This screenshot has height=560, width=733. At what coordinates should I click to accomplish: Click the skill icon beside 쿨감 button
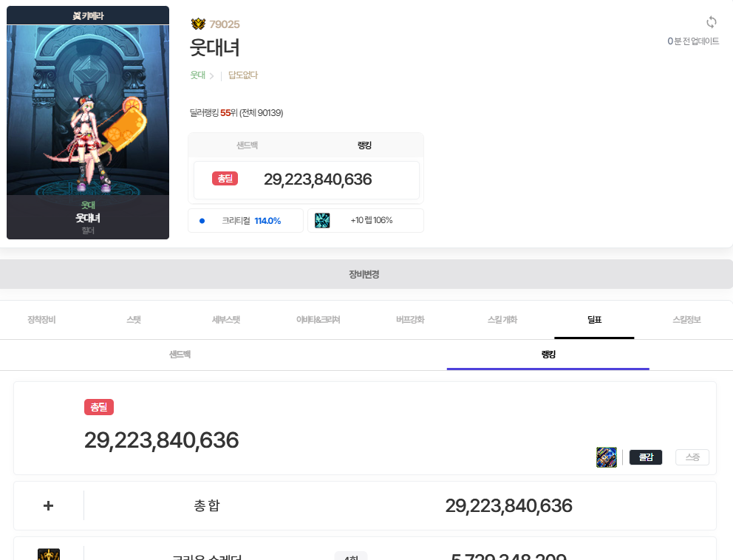click(606, 457)
